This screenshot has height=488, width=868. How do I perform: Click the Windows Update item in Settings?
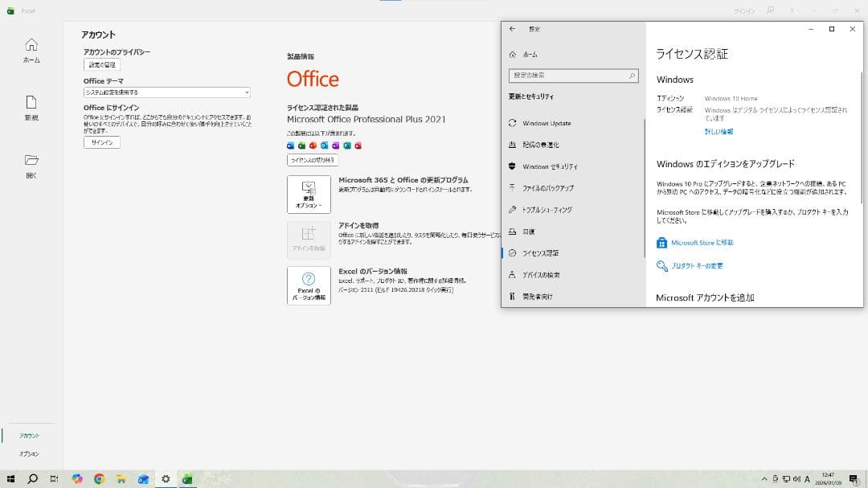(547, 123)
